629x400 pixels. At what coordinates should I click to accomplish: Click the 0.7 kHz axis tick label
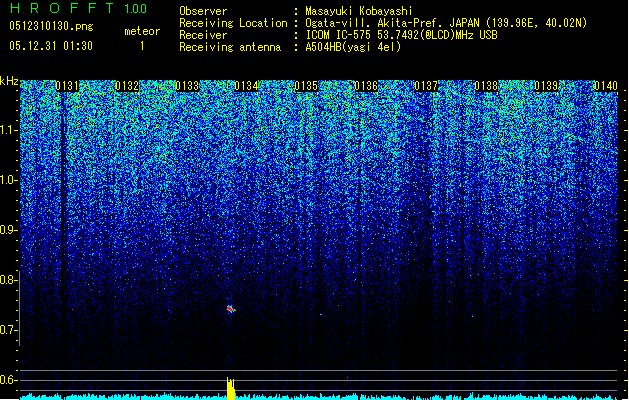pos(8,330)
